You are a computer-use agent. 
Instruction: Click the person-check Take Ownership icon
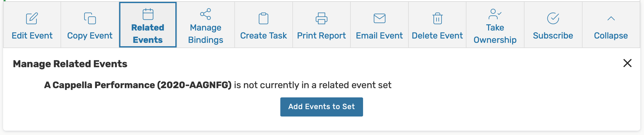[x=495, y=14]
